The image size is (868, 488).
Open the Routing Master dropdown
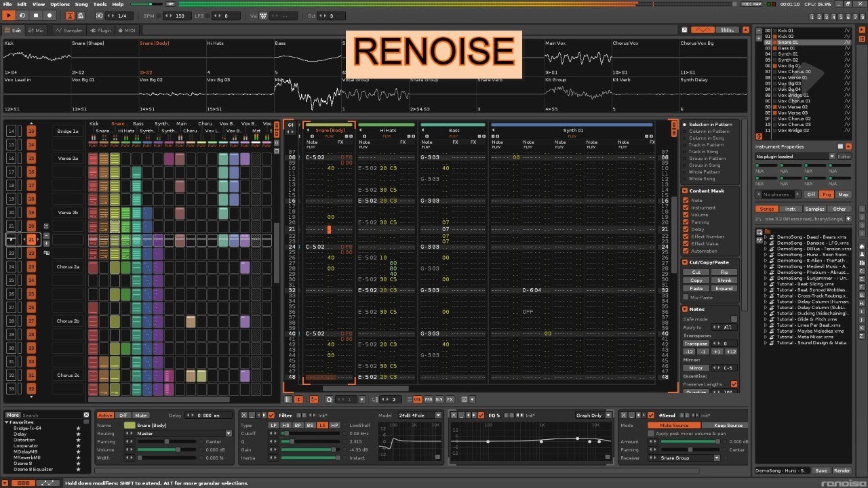tap(178, 434)
